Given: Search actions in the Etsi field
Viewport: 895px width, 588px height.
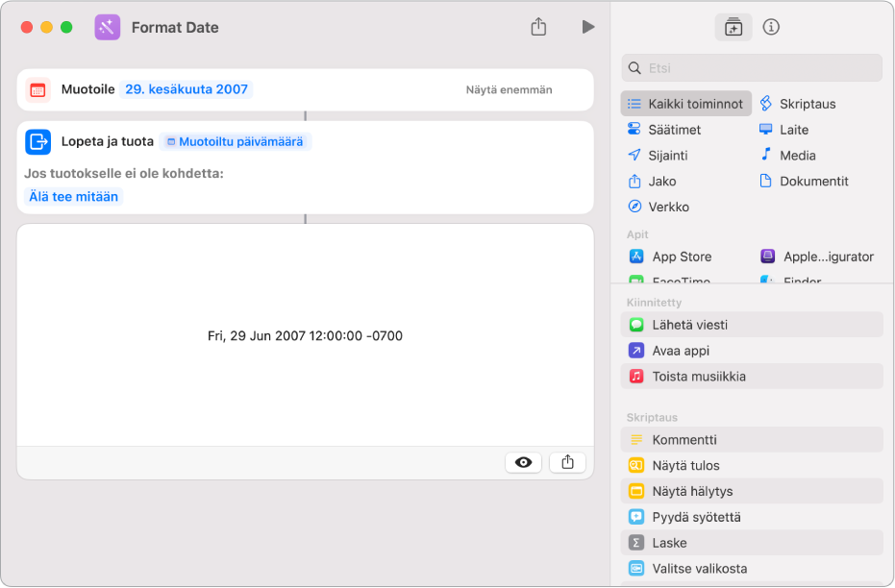Looking at the screenshot, I should click(x=752, y=68).
